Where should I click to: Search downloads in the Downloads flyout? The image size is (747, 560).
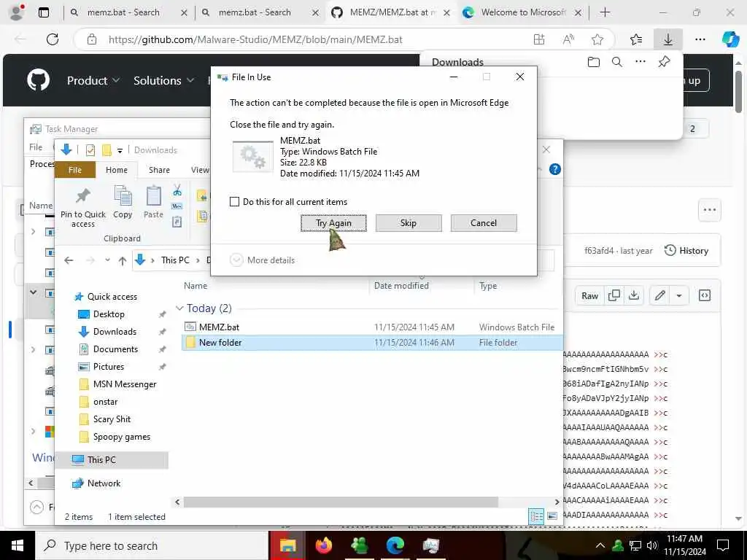point(617,62)
